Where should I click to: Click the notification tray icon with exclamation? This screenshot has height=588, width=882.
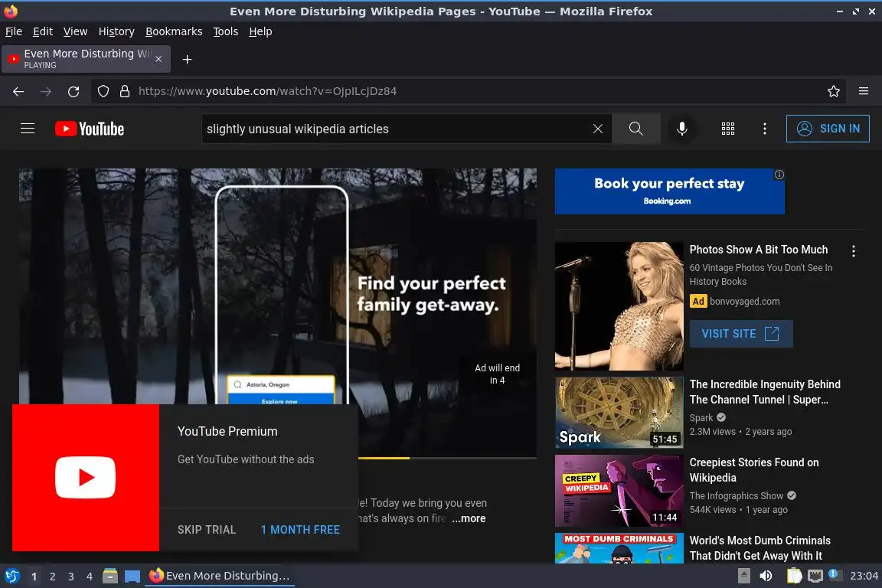[835, 575]
